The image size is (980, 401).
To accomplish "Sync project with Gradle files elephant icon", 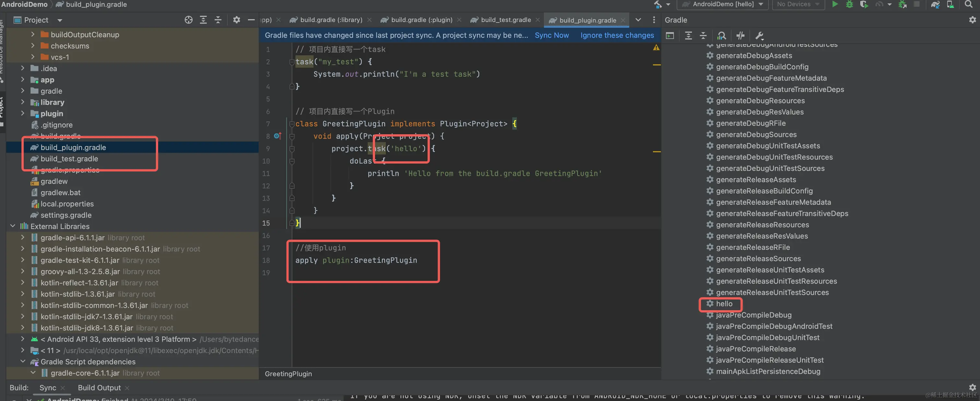I will coord(935,4).
